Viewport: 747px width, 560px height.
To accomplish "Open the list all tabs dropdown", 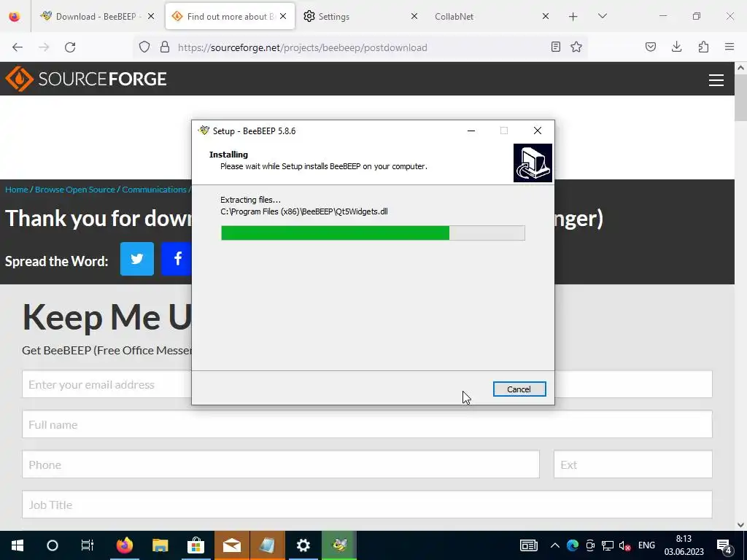I will pyautogui.click(x=602, y=16).
